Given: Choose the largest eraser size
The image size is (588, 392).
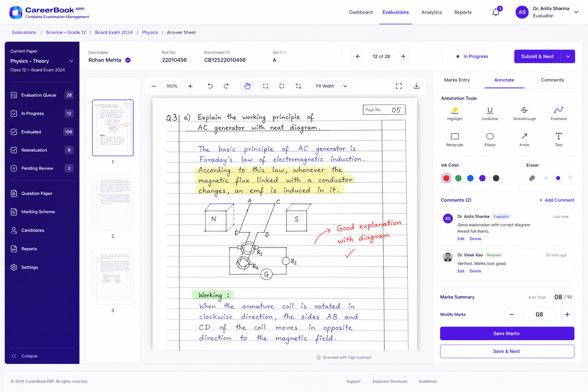Looking at the screenshot, I should click(570, 178).
